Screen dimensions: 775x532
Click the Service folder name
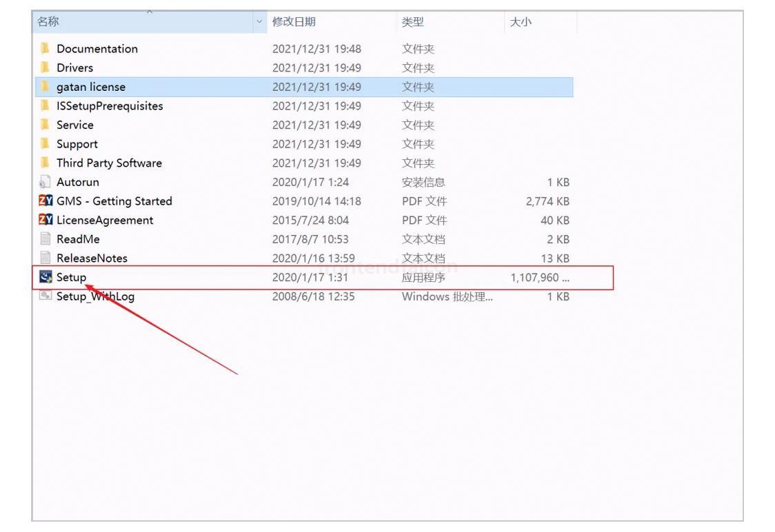coord(74,125)
